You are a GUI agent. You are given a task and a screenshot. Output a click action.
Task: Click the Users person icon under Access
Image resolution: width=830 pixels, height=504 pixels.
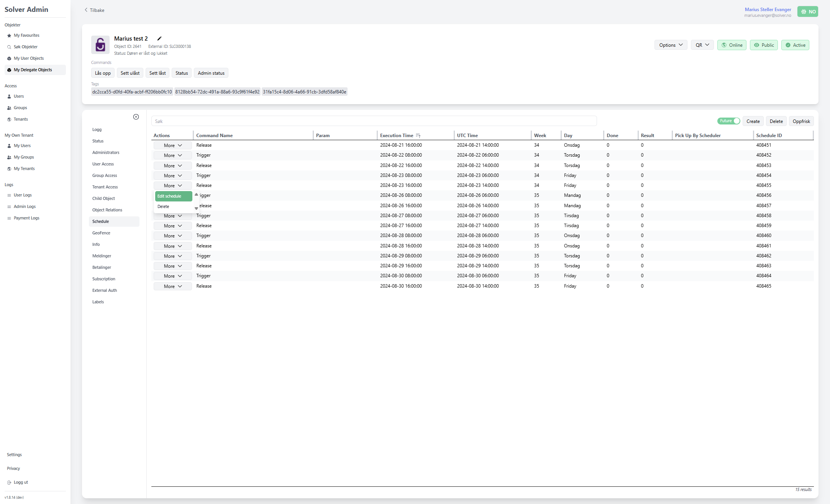9,97
